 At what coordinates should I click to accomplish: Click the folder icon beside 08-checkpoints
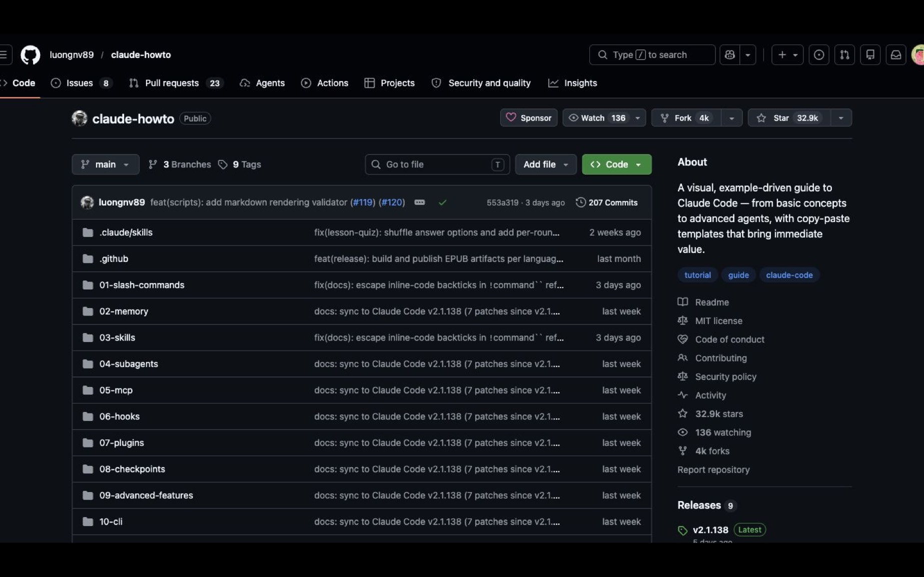pyautogui.click(x=88, y=469)
